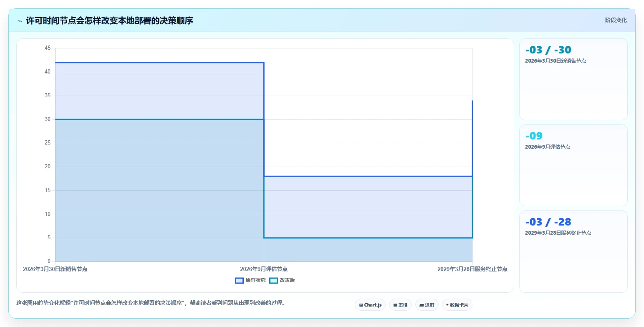Click the x-axis label 2029年3月28日服务终止节点

472,269
